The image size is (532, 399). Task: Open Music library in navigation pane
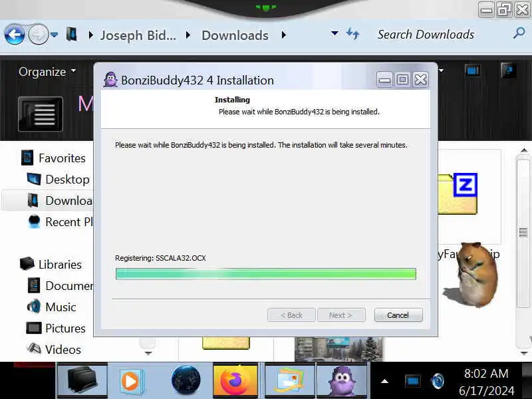click(61, 307)
